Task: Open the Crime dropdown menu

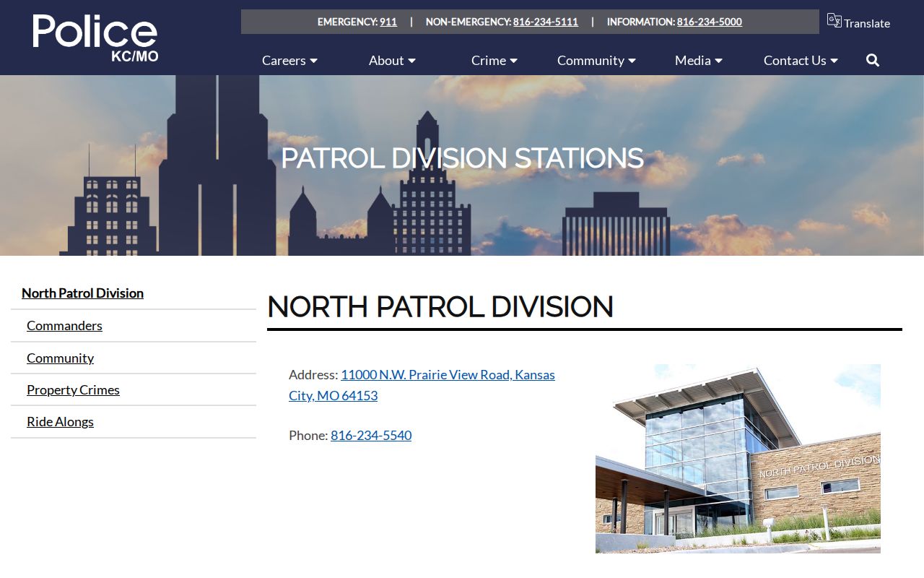Action: pos(494,60)
